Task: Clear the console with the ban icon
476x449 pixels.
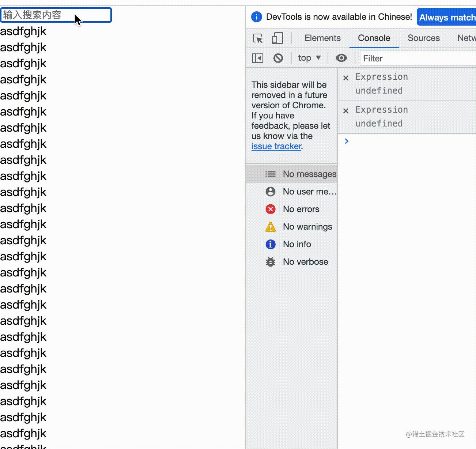Action: 278,58
